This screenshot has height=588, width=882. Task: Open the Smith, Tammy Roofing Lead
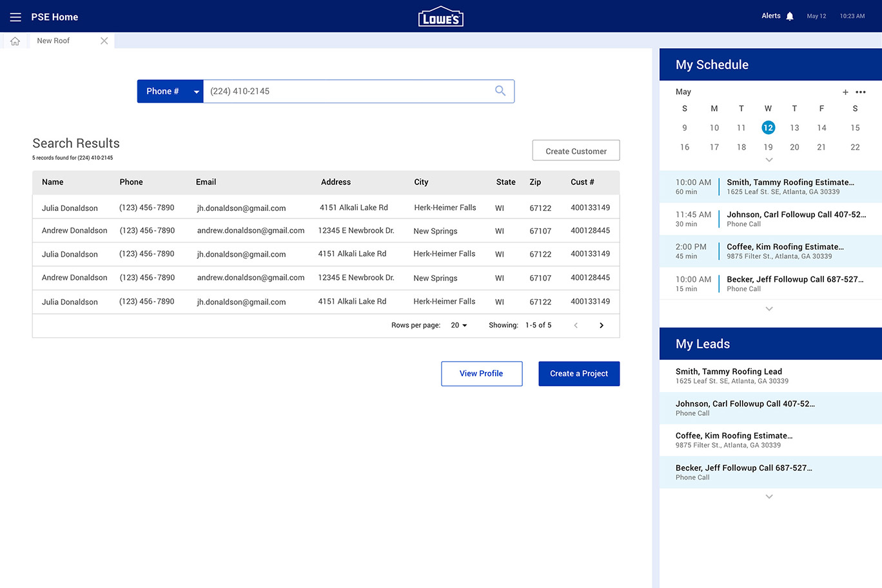tap(770, 376)
